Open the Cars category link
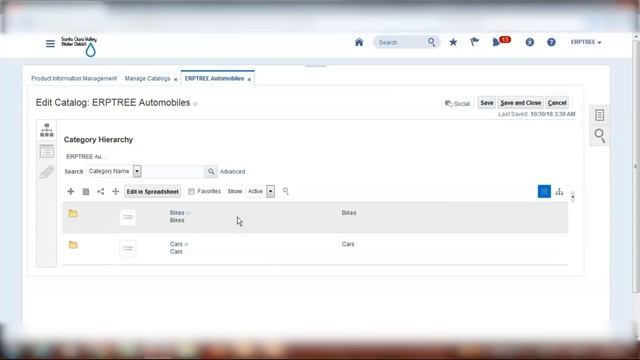The image size is (640, 360). [x=176, y=244]
